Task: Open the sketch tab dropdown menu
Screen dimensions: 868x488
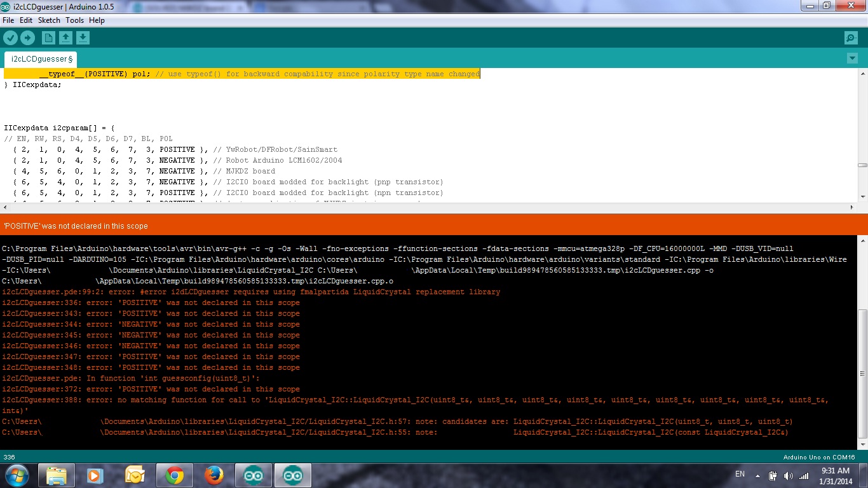Action: (x=852, y=58)
